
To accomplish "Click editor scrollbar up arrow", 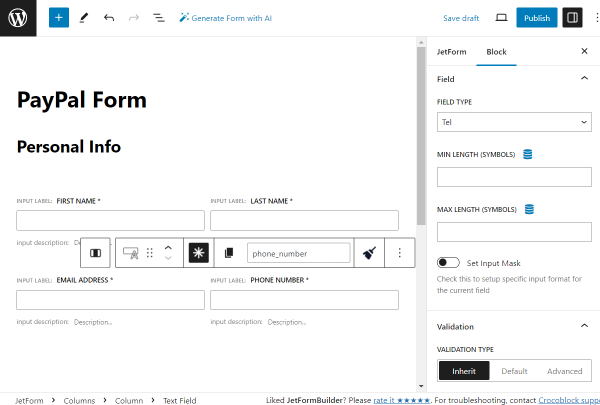I will point(421,42).
